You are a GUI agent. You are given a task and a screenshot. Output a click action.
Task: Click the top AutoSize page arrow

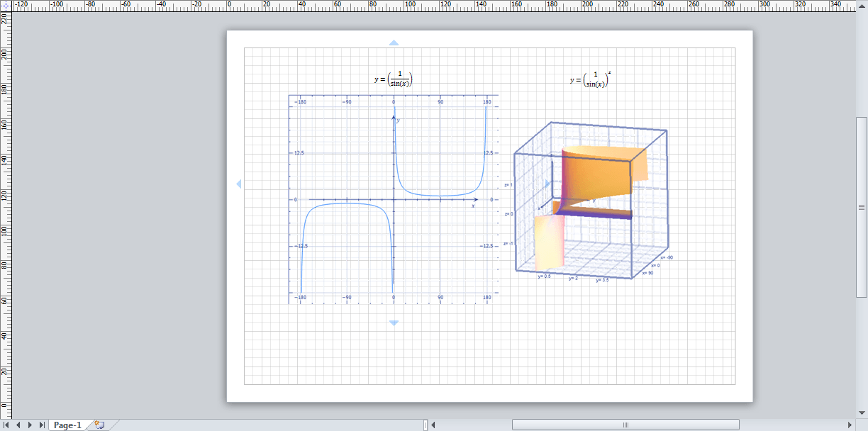point(394,43)
